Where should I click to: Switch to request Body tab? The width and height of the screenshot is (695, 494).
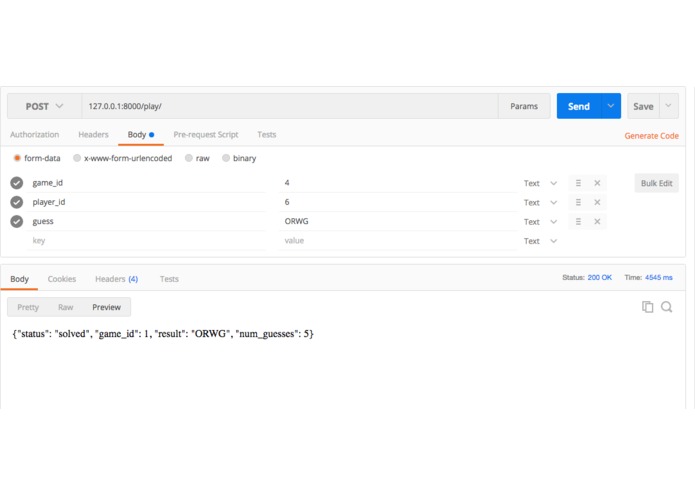pos(141,134)
